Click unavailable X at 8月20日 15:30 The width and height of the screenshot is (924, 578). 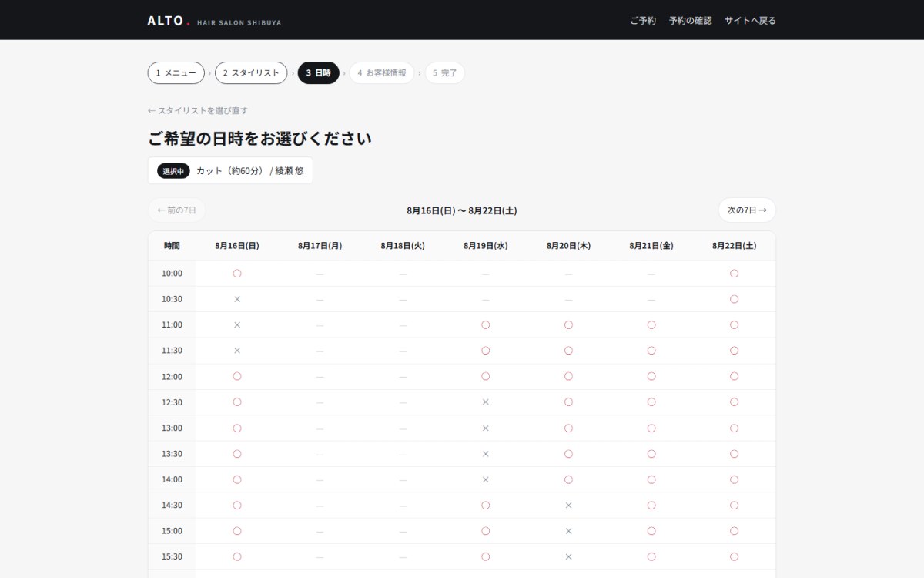pyautogui.click(x=568, y=556)
